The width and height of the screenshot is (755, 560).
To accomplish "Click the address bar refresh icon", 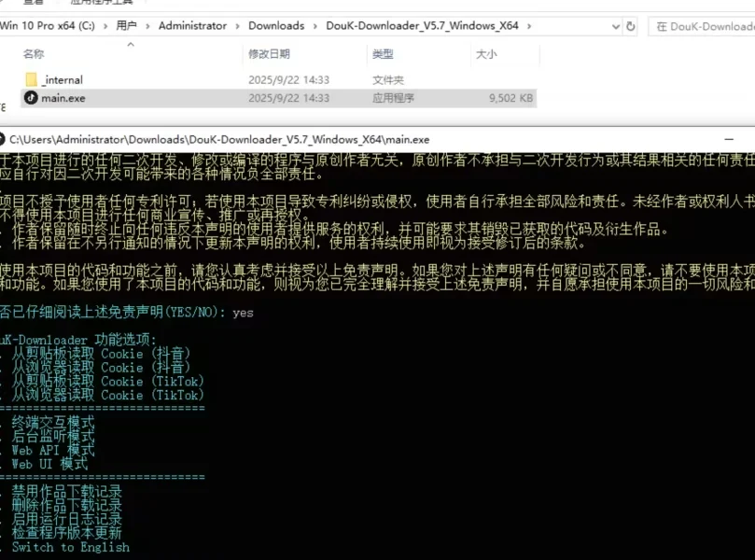I will (631, 26).
